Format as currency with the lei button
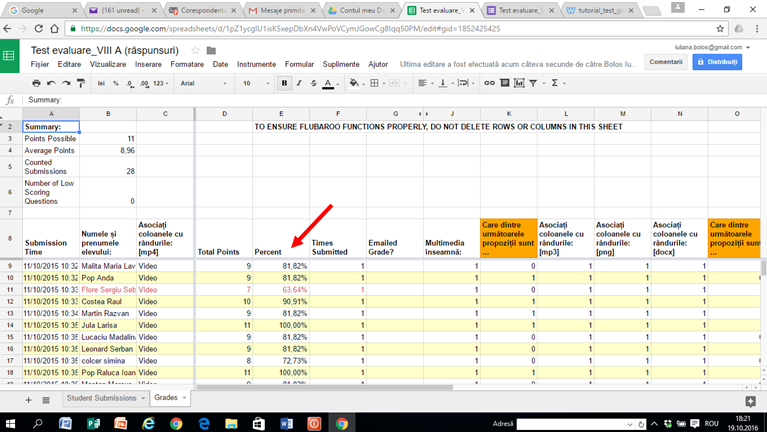 (x=101, y=83)
